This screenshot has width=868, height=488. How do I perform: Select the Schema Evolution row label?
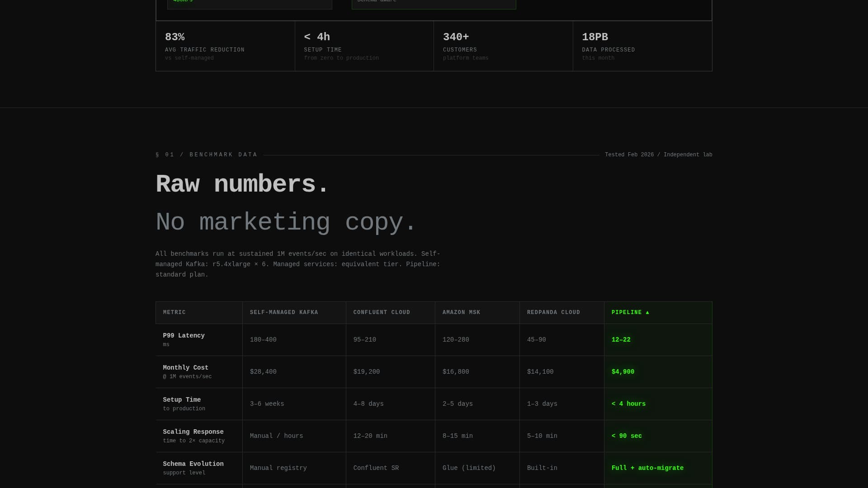point(199,468)
